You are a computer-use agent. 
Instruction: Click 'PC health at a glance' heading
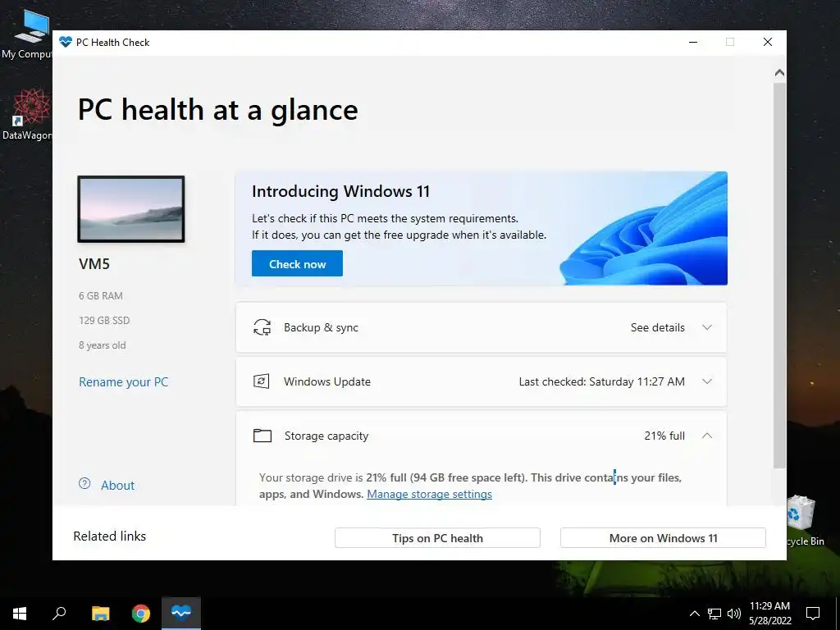218,111
